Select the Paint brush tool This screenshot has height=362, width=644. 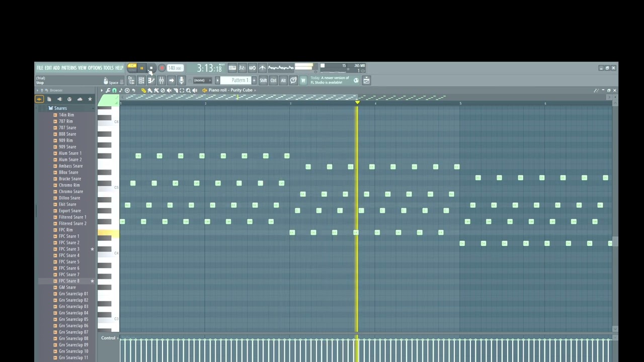(x=150, y=90)
